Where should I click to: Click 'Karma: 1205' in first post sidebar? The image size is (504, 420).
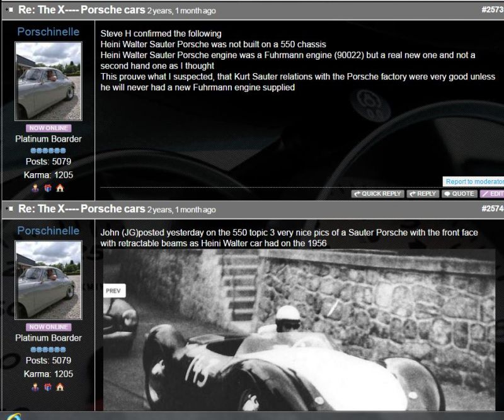click(49, 175)
